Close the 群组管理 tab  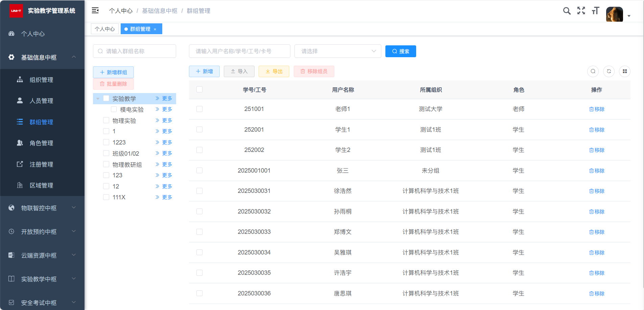pyautogui.click(x=155, y=29)
